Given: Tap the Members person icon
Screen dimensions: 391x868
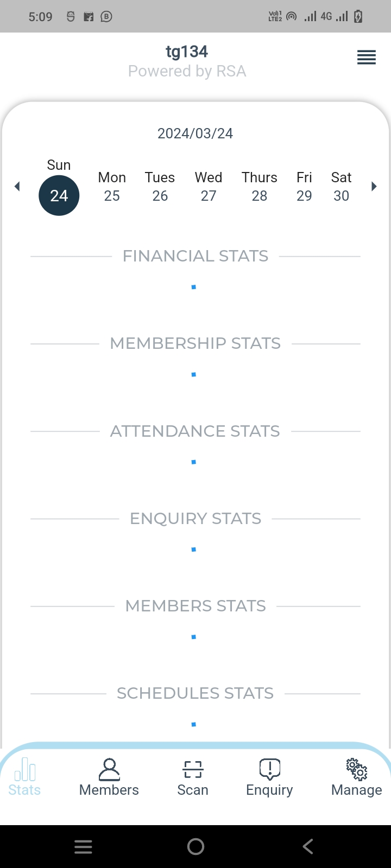Looking at the screenshot, I should (x=109, y=769).
